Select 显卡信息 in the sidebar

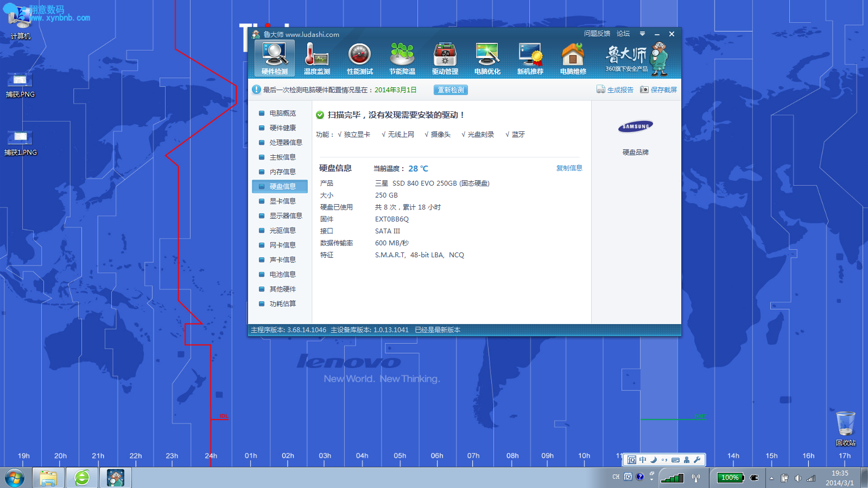tap(280, 201)
